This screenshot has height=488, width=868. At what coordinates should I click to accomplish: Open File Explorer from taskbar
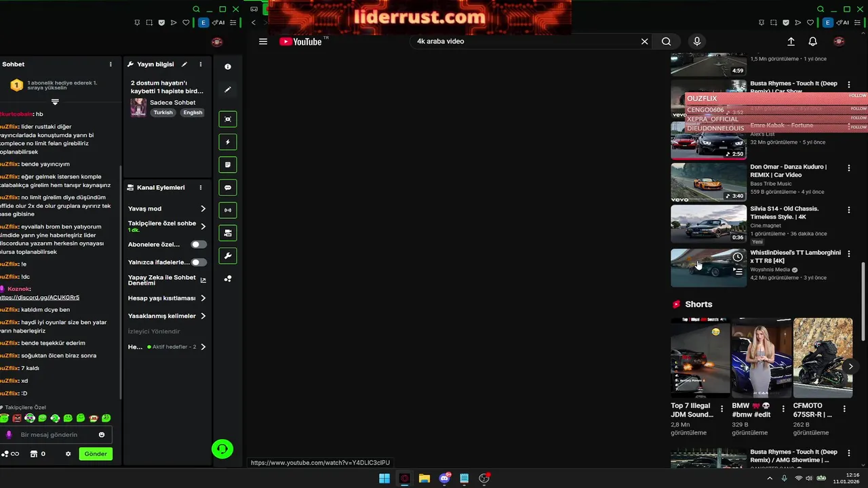click(x=425, y=479)
